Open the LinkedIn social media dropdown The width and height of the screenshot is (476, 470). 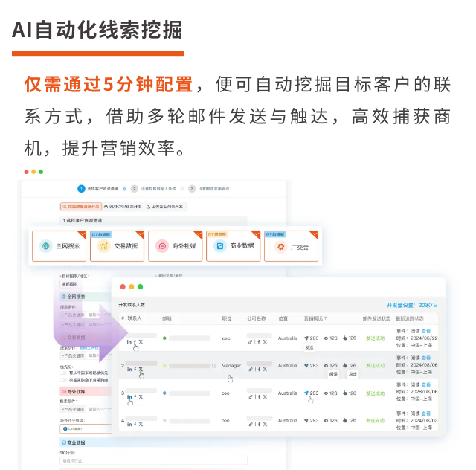86,428
